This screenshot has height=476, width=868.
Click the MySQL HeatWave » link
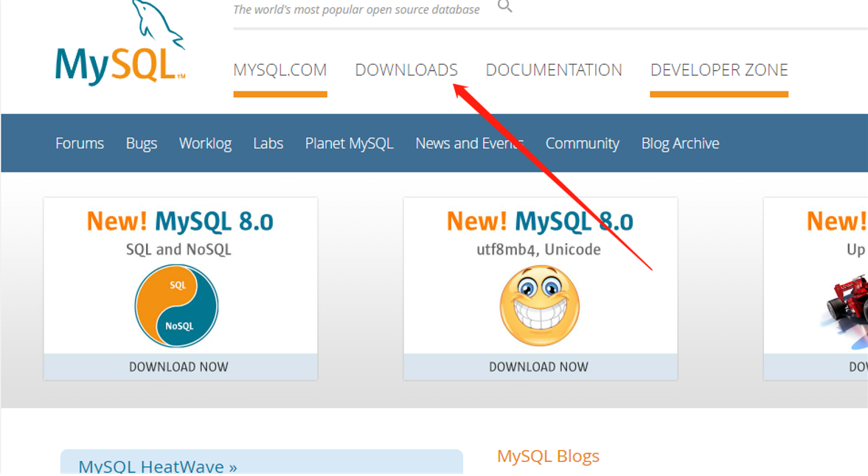tap(158, 466)
